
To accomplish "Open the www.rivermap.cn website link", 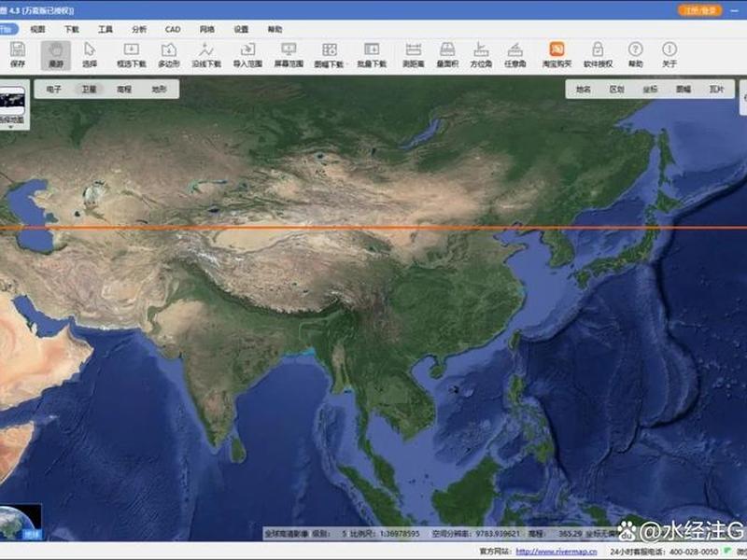I will (557, 552).
